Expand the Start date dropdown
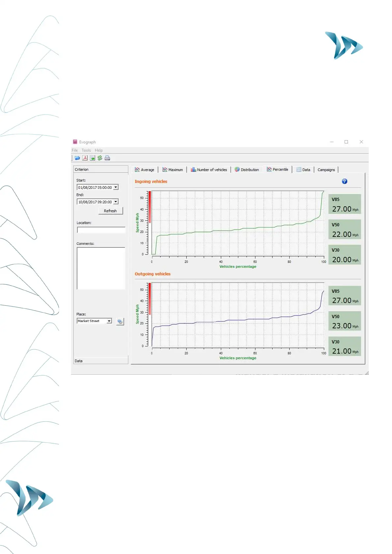The height and width of the screenshot is (554, 392). [x=116, y=187]
